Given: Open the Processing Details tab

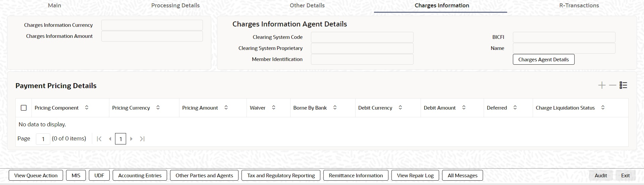Looking at the screenshot, I should 175,5.
